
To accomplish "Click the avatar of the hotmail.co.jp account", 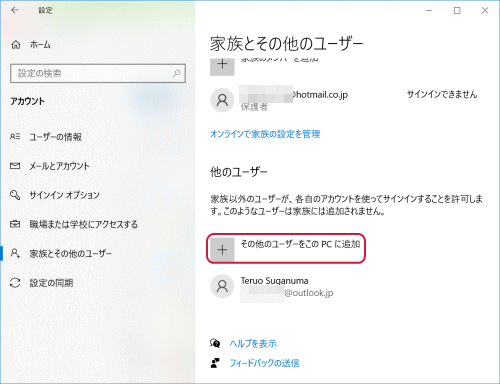I will tap(222, 100).
